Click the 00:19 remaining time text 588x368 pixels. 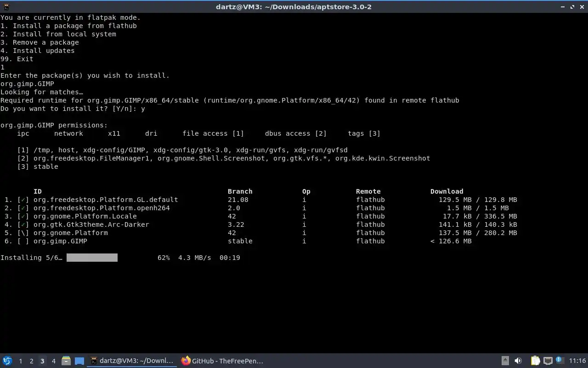coord(230,258)
